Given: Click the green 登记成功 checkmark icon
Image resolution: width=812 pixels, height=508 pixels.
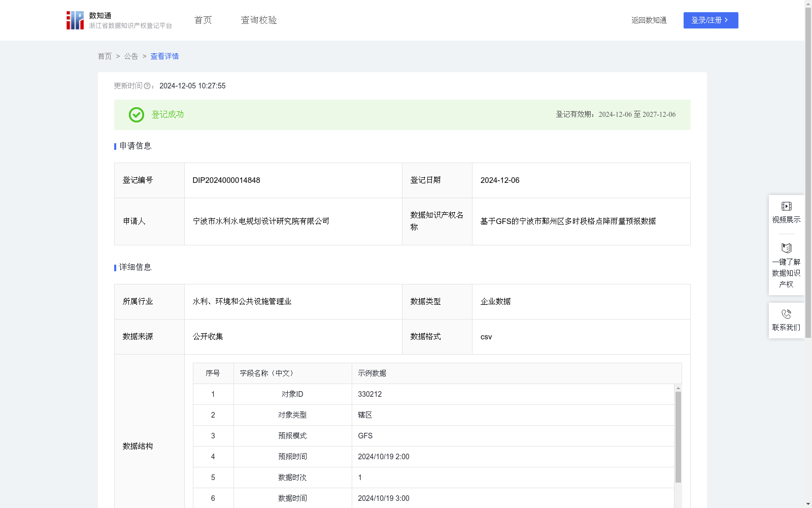Looking at the screenshot, I should click(136, 115).
